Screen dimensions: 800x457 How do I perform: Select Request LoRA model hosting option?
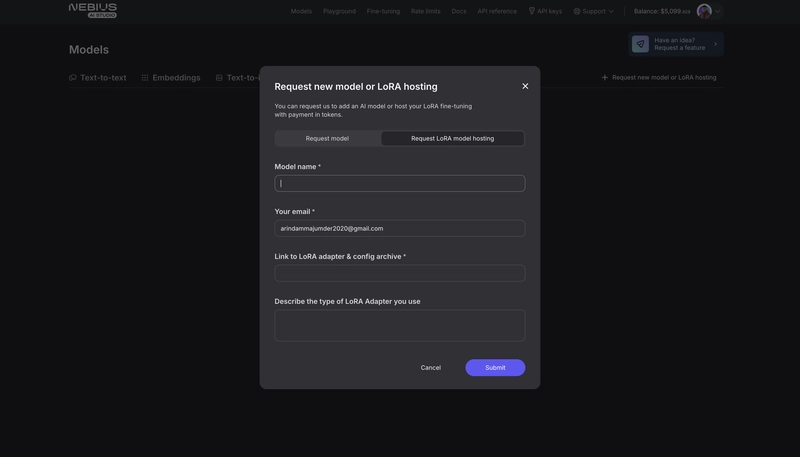[453, 138]
